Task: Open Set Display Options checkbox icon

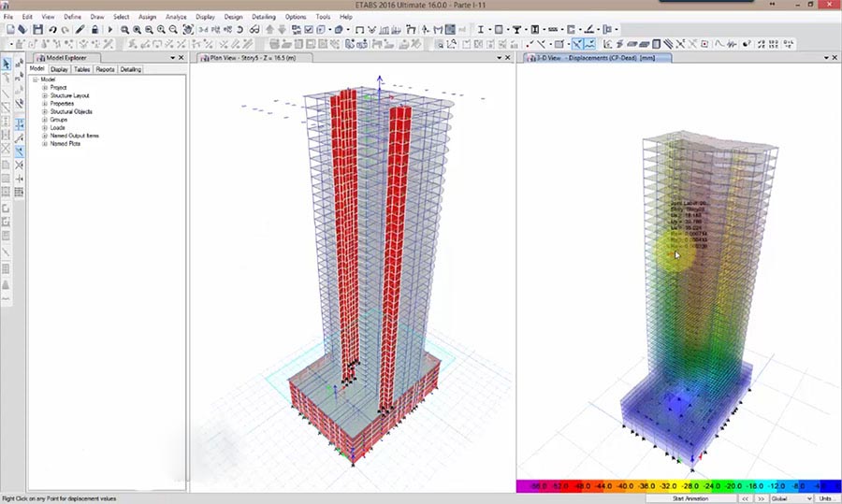Action: coord(309,30)
